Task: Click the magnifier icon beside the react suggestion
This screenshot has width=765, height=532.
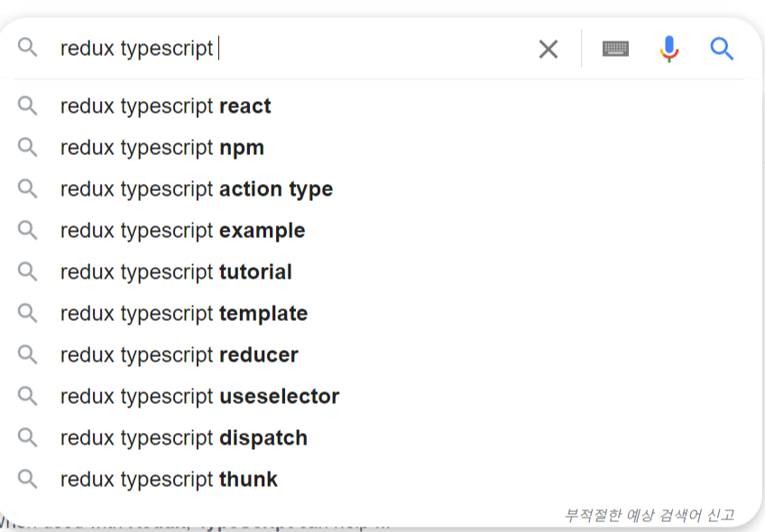Action: pos(27,105)
